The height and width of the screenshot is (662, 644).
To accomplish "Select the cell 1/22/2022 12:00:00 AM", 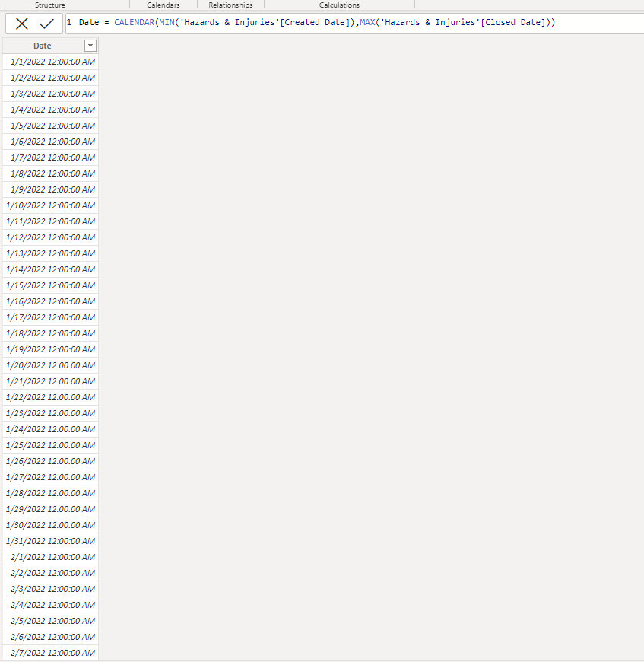I will pos(50,397).
